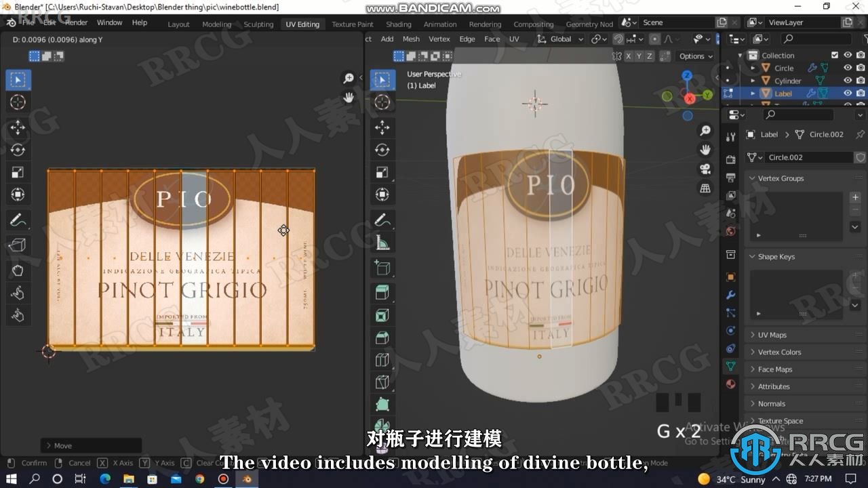Open the World properties tab
The width and height of the screenshot is (868, 488).
click(730, 231)
